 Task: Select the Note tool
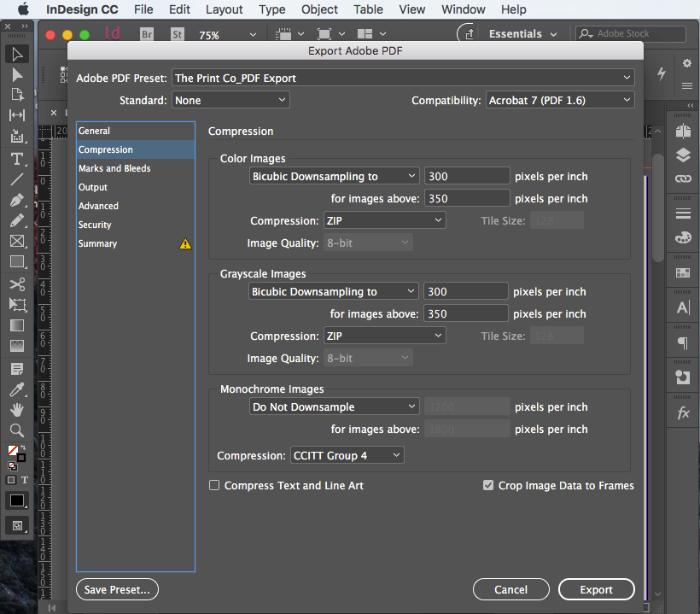[x=17, y=369]
